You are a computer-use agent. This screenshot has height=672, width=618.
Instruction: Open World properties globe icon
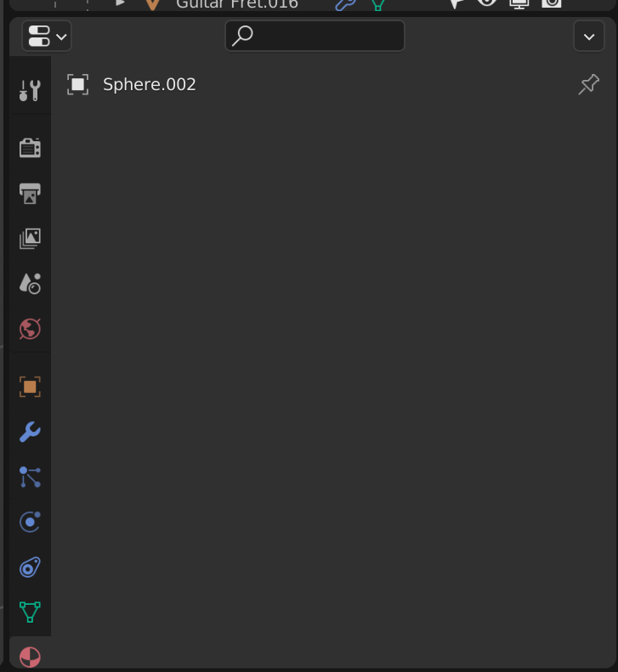pos(30,328)
